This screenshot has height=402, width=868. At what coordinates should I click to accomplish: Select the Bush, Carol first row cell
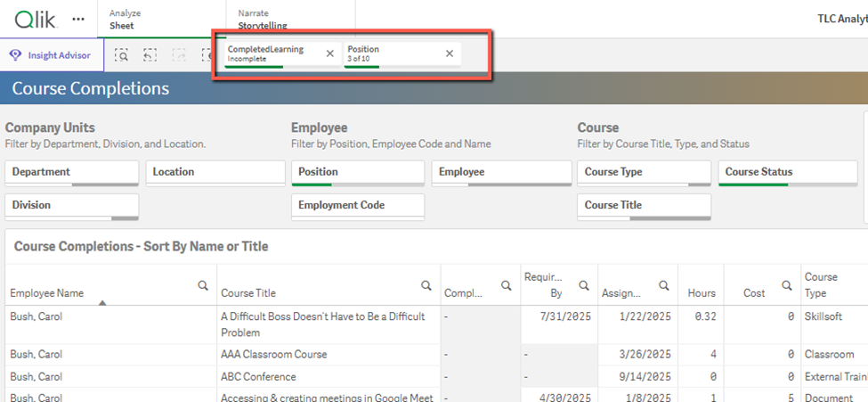point(36,316)
